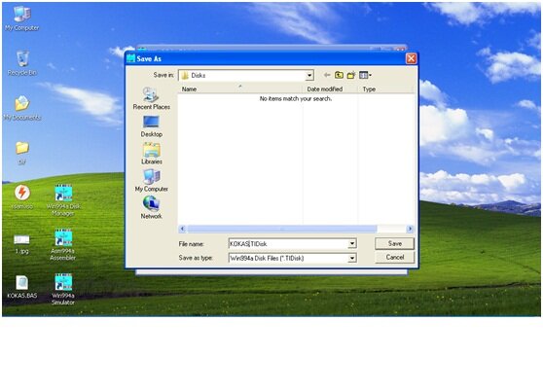
Task: Click the File name input field
Action: tap(288, 244)
